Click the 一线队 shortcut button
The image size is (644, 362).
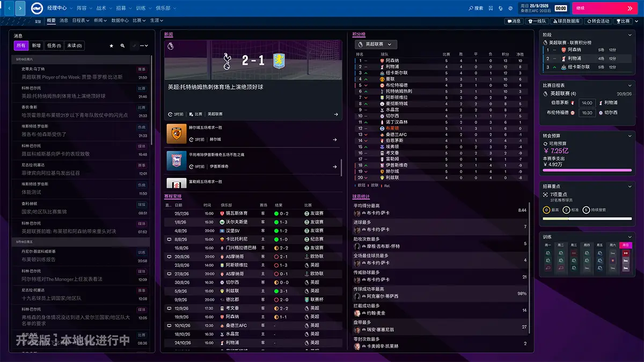pyautogui.click(x=538, y=21)
